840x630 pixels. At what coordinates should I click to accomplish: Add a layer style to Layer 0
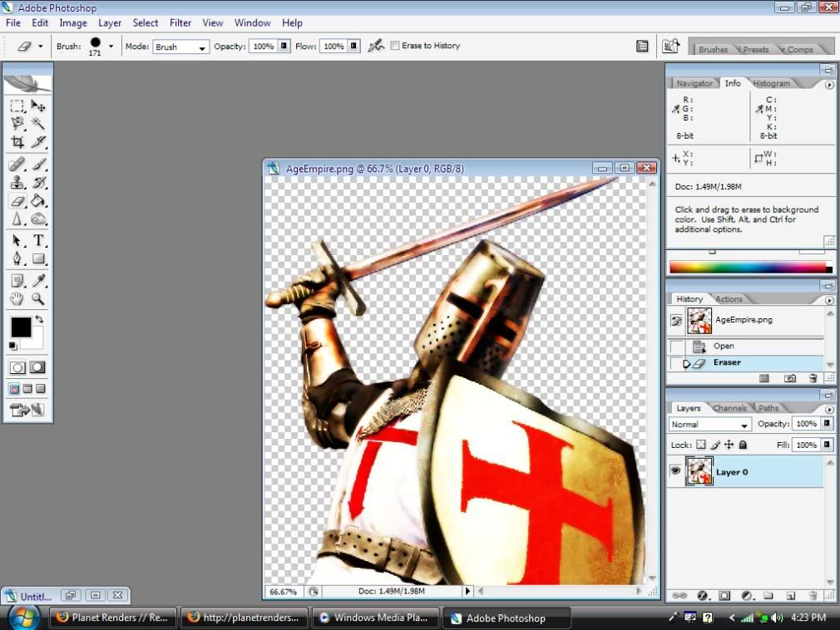tap(702, 596)
